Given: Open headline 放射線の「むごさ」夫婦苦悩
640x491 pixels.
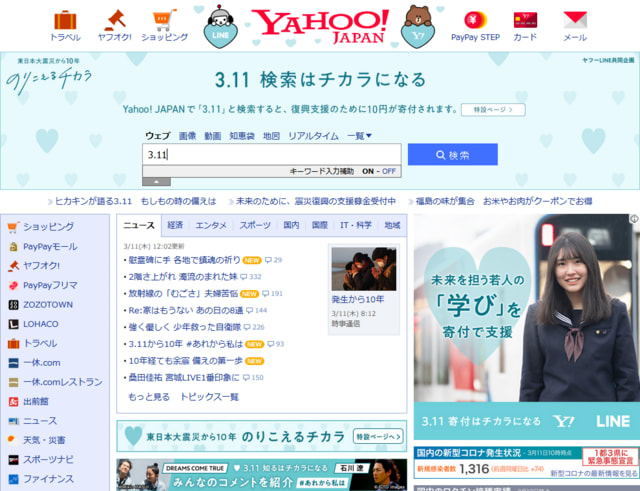Looking at the screenshot, I should (x=183, y=293).
